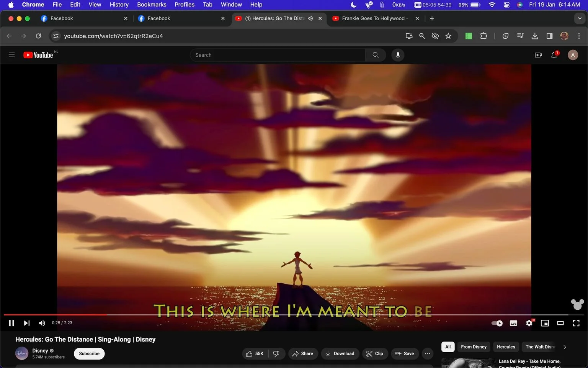Image resolution: width=588 pixels, height=368 pixels.
Task: Seek using the red video progress bar
Action: tap(55, 315)
